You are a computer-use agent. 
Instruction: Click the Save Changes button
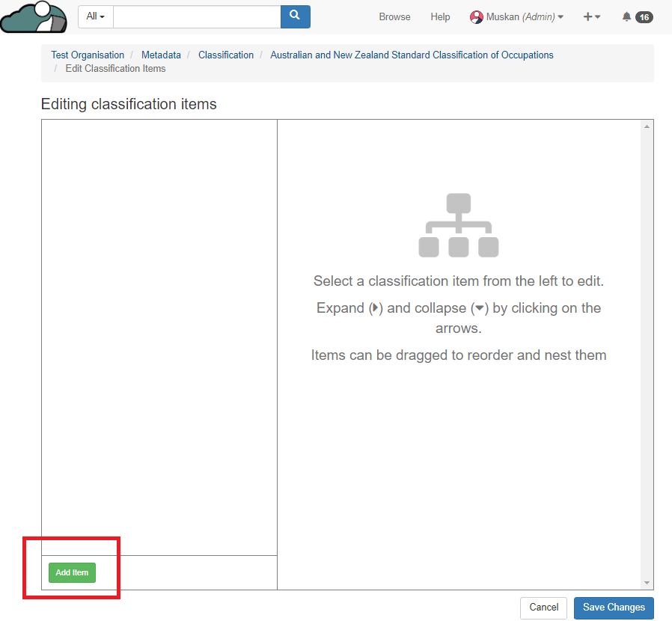point(614,608)
